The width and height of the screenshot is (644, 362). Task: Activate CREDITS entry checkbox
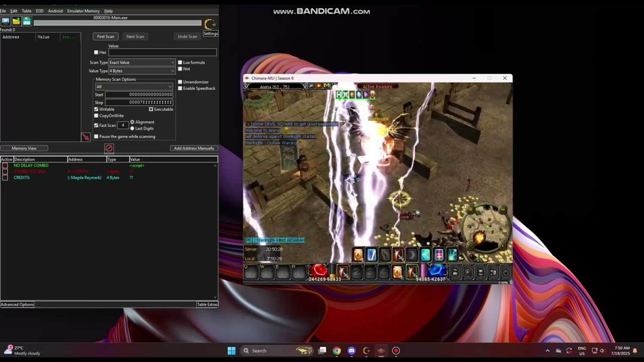(x=5, y=177)
